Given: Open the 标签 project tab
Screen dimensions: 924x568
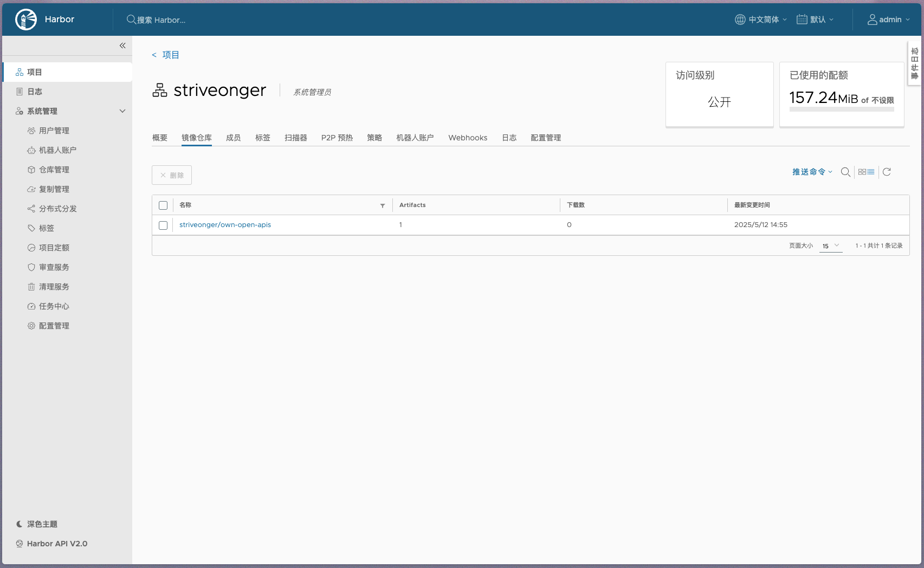Looking at the screenshot, I should point(263,138).
